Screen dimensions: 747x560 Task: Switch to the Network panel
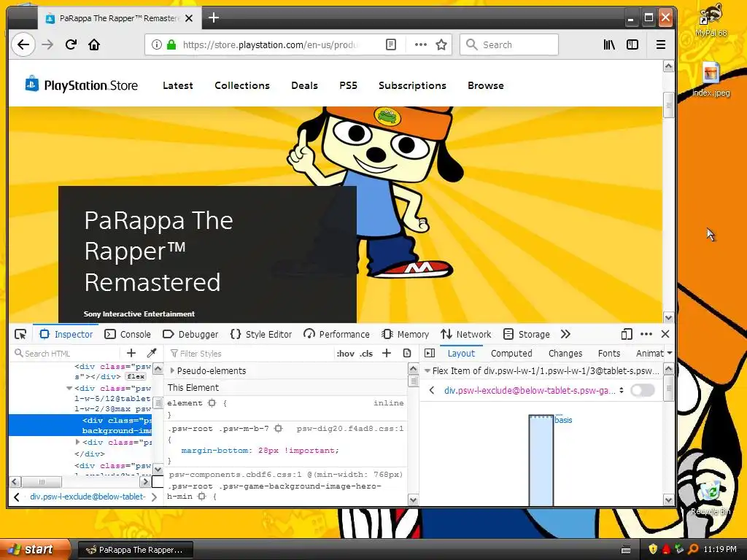(x=465, y=334)
